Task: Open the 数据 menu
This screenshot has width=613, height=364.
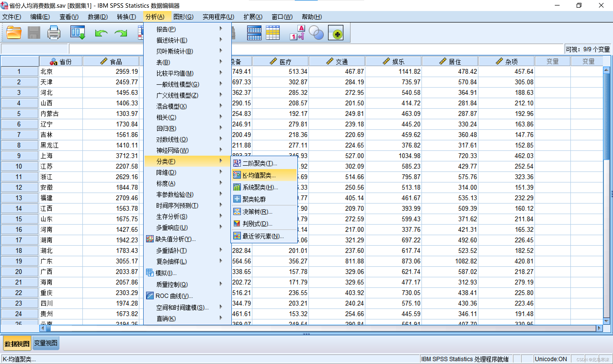Action: 98,17
